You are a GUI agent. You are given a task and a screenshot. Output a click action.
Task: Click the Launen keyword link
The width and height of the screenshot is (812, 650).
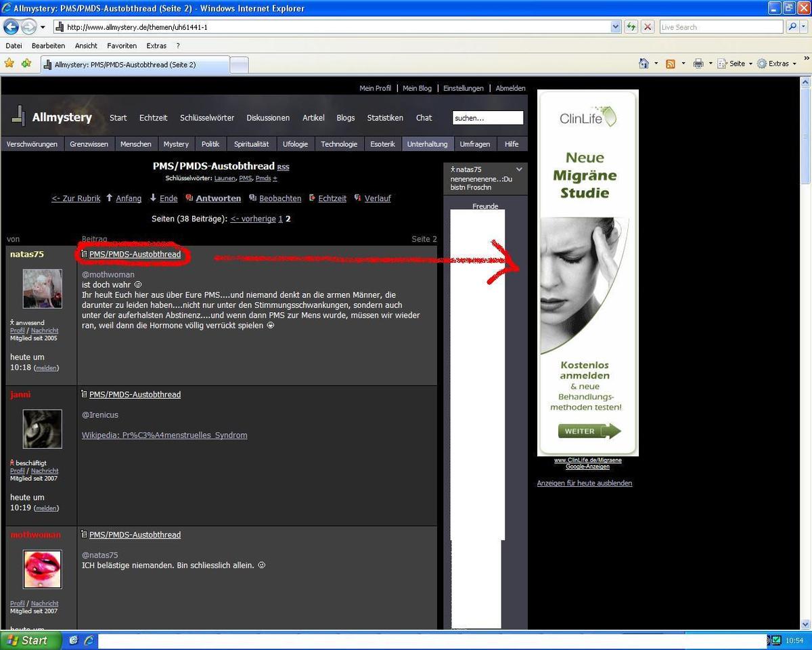point(225,178)
